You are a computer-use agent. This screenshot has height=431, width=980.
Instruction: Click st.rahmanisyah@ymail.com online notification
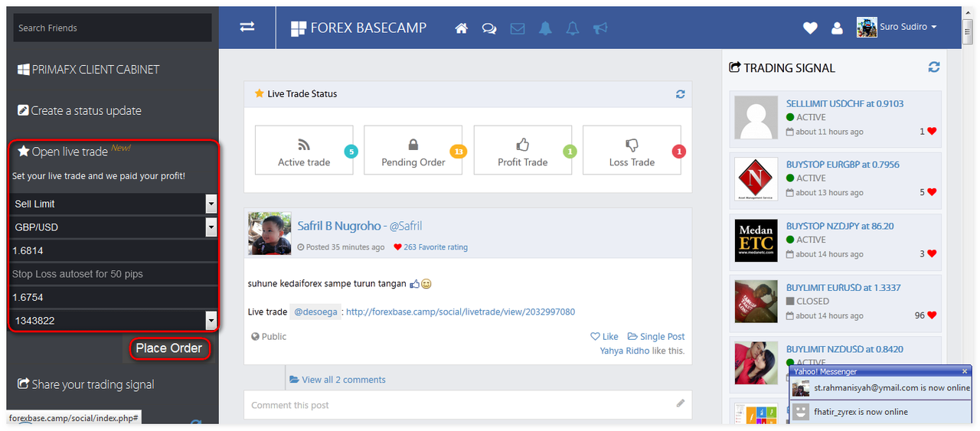point(881,388)
